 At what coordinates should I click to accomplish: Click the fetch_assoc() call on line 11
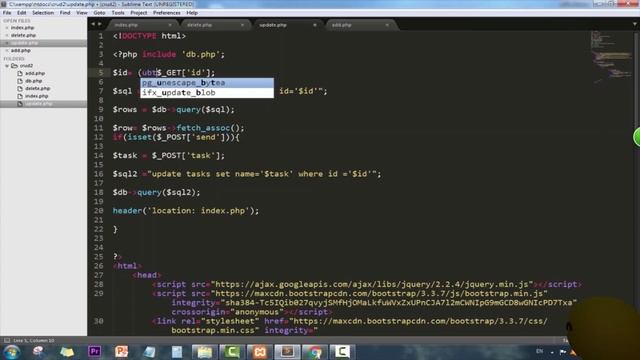tap(210, 128)
